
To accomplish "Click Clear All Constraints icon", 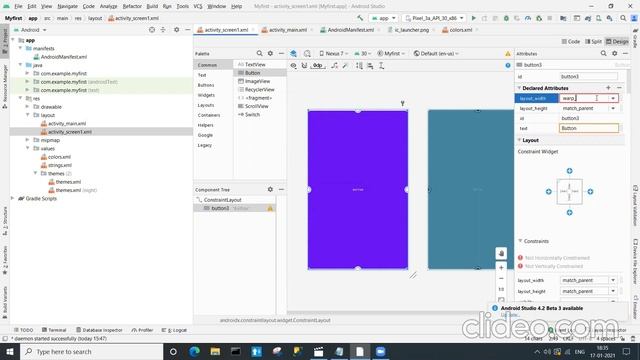I will click(334, 65).
